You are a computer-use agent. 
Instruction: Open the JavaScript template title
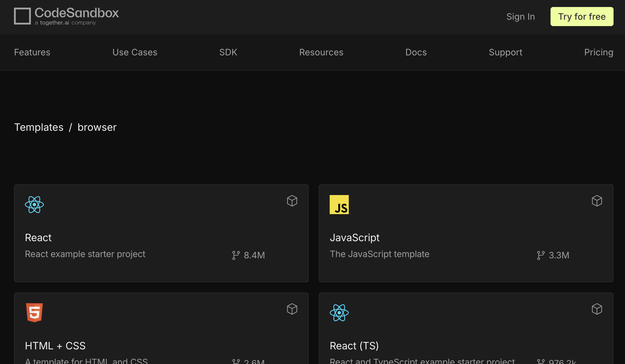tap(355, 238)
